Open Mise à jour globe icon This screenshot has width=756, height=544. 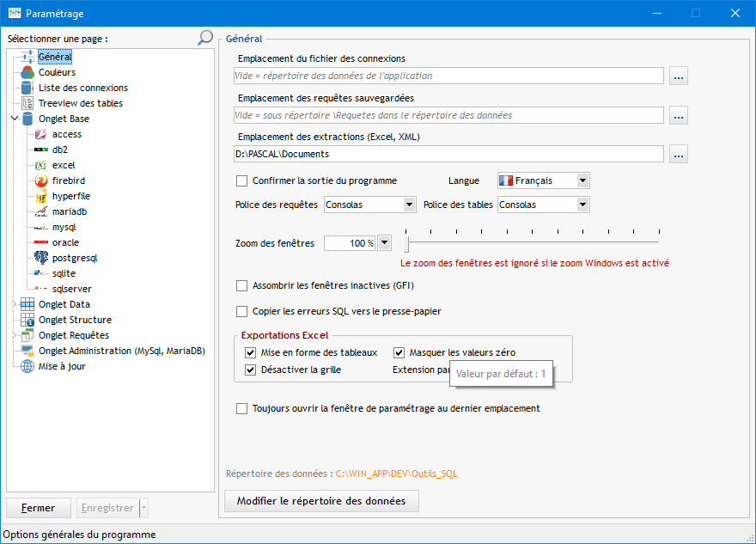pyautogui.click(x=27, y=366)
